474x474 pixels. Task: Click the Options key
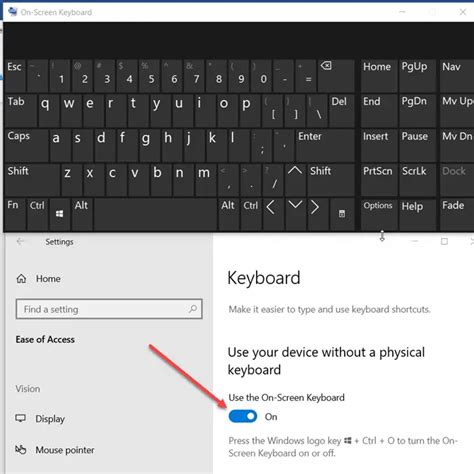(x=379, y=214)
